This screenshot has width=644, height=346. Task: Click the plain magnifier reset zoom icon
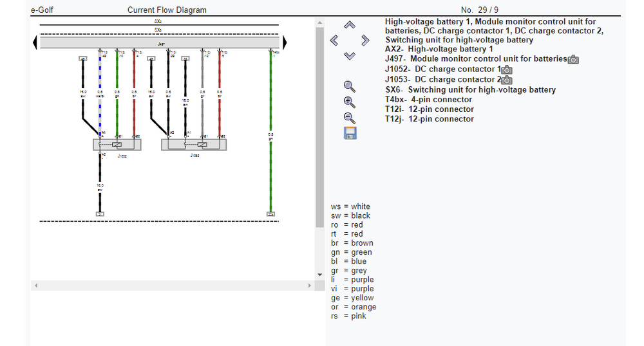350,86
